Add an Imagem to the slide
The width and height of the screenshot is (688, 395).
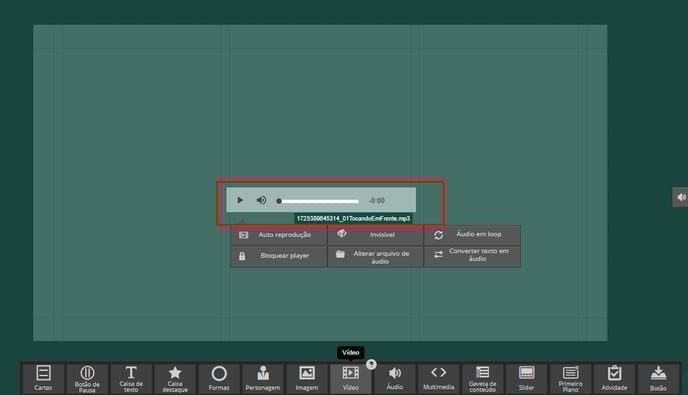point(306,378)
